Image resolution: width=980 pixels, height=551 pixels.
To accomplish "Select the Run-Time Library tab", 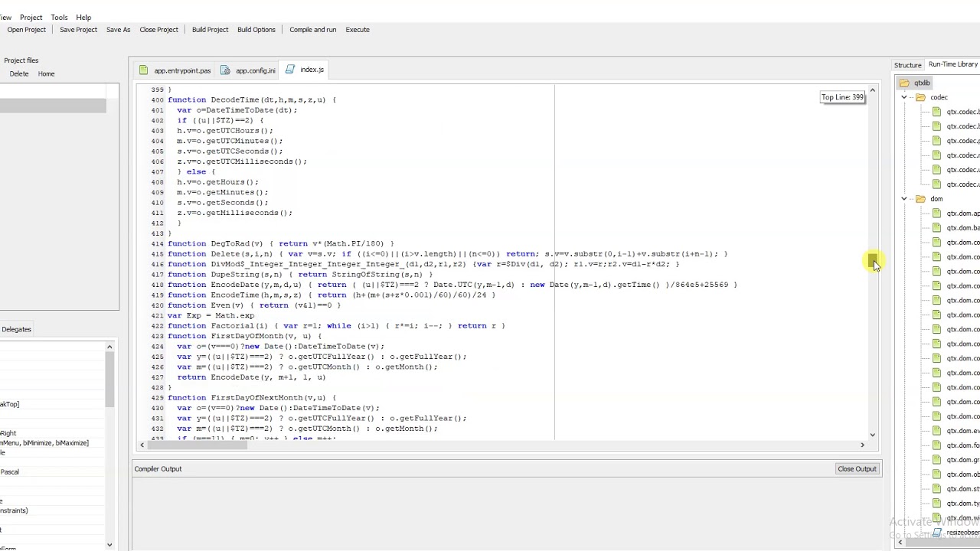I will (x=952, y=64).
